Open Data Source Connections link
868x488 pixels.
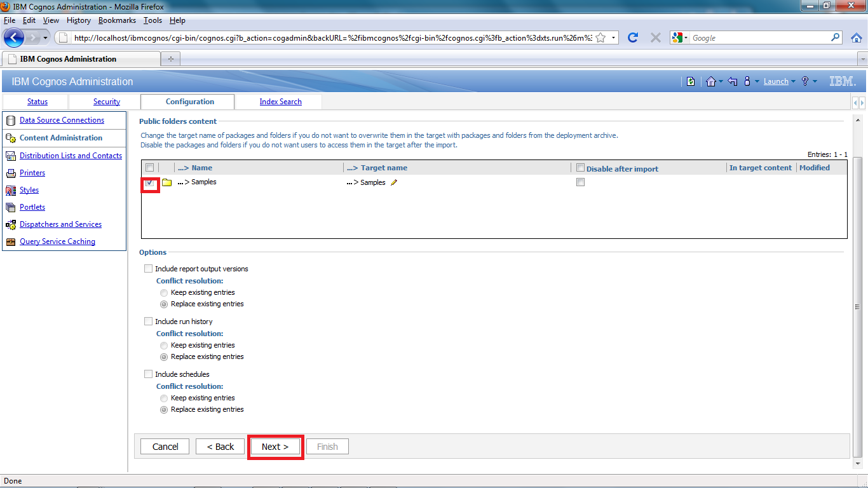point(62,120)
